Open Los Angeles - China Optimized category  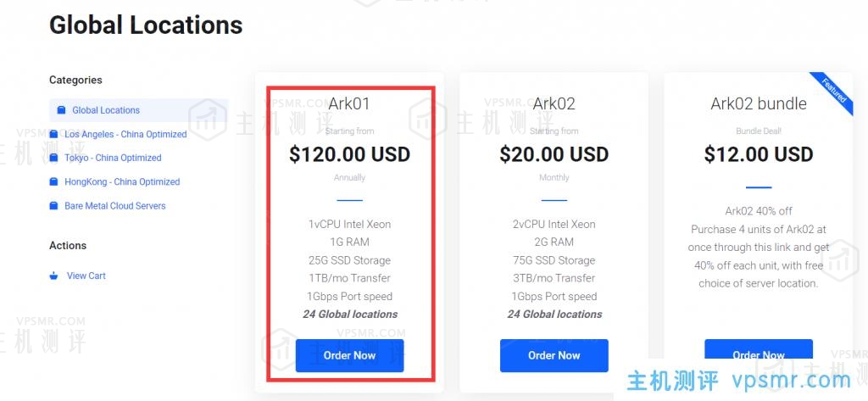point(125,134)
